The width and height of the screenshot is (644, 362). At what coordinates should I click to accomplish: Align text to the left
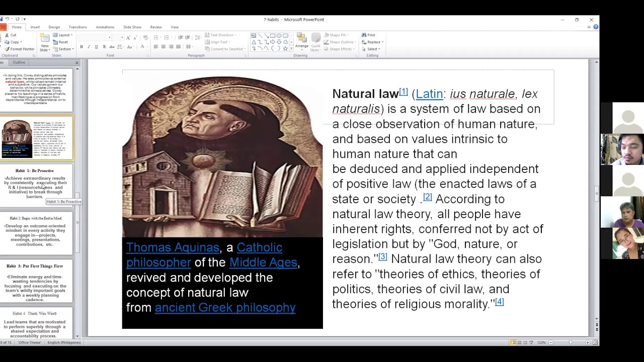tap(156, 47)
